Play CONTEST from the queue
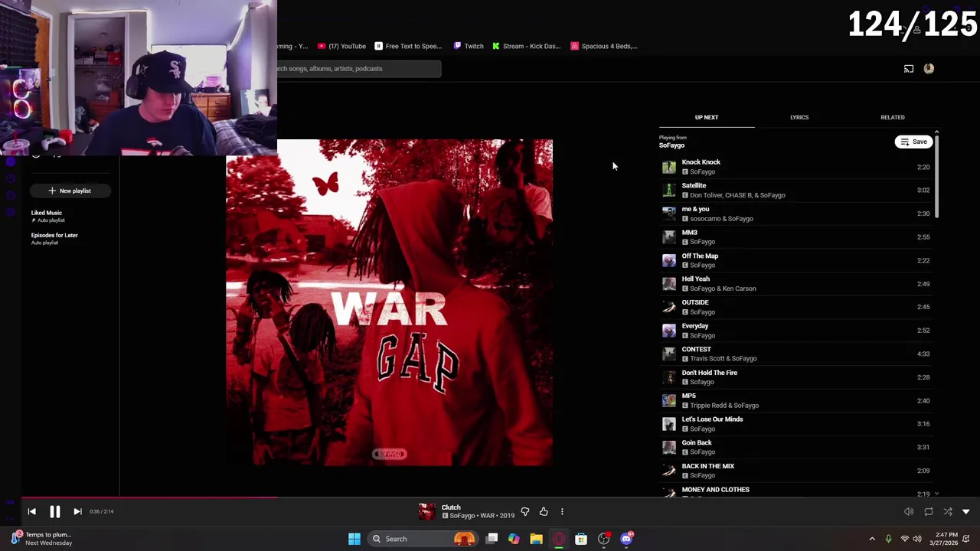980x551 pixels. pyautogui.click(x=796, y=354)
